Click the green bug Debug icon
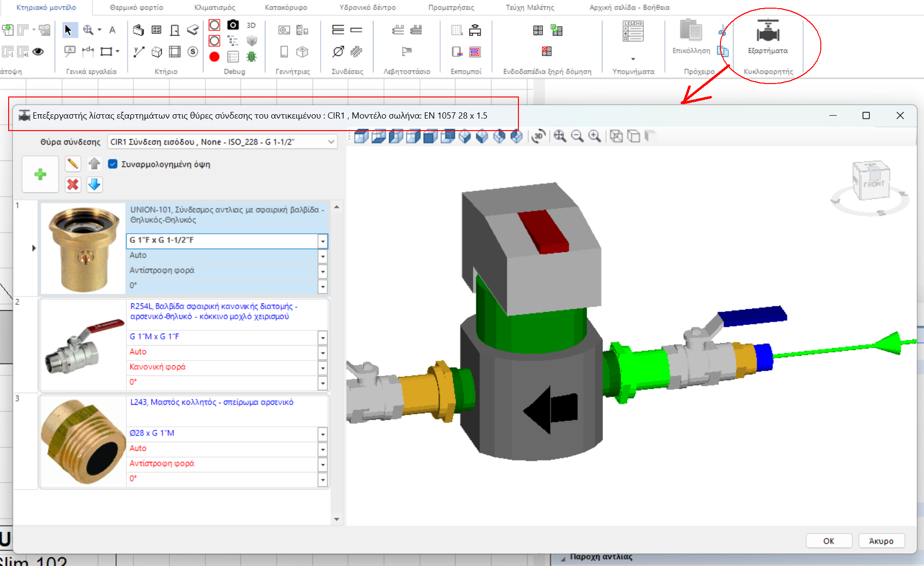924x566 pixels. 252,57
